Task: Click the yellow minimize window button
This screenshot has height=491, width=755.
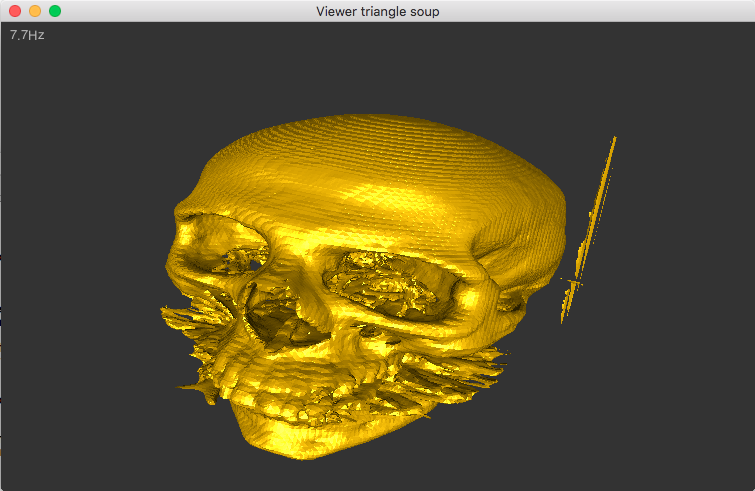Action: tap(35, 11)
